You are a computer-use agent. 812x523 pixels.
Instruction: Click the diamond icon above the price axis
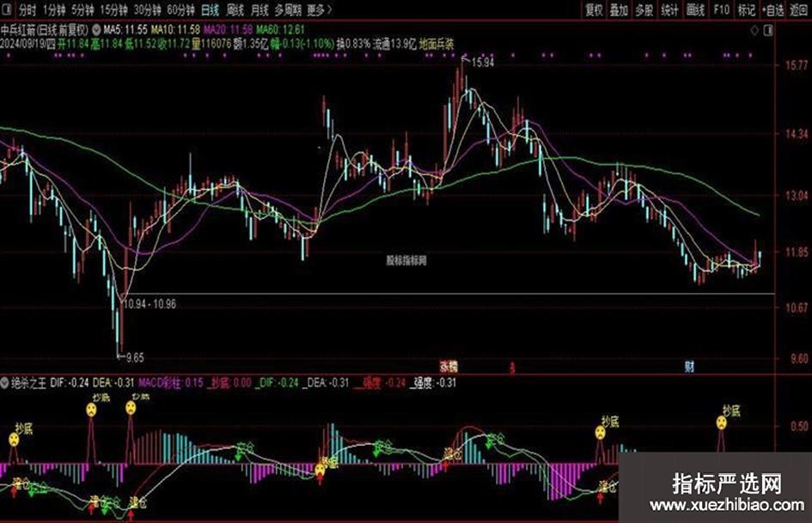click(x=754, y=31)
